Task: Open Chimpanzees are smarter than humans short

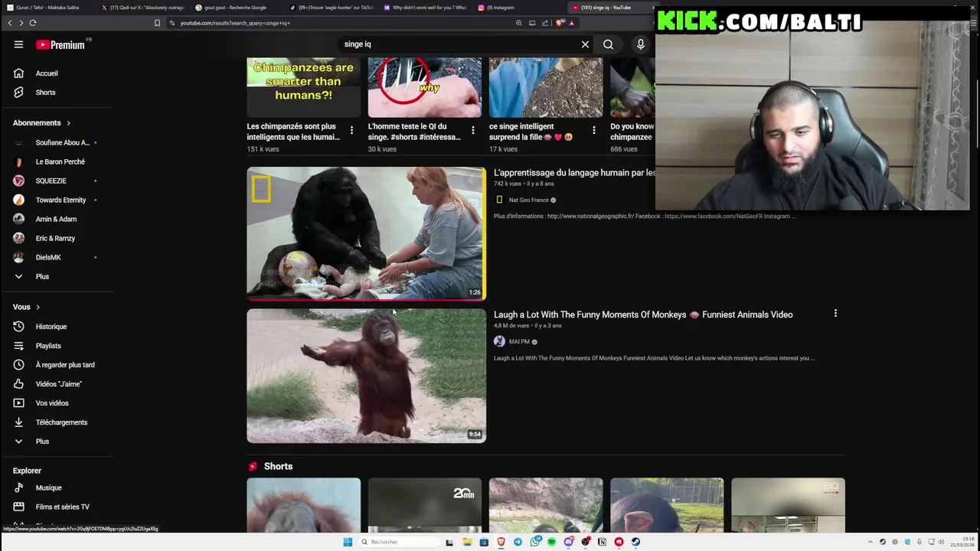Action: point(303,87)
